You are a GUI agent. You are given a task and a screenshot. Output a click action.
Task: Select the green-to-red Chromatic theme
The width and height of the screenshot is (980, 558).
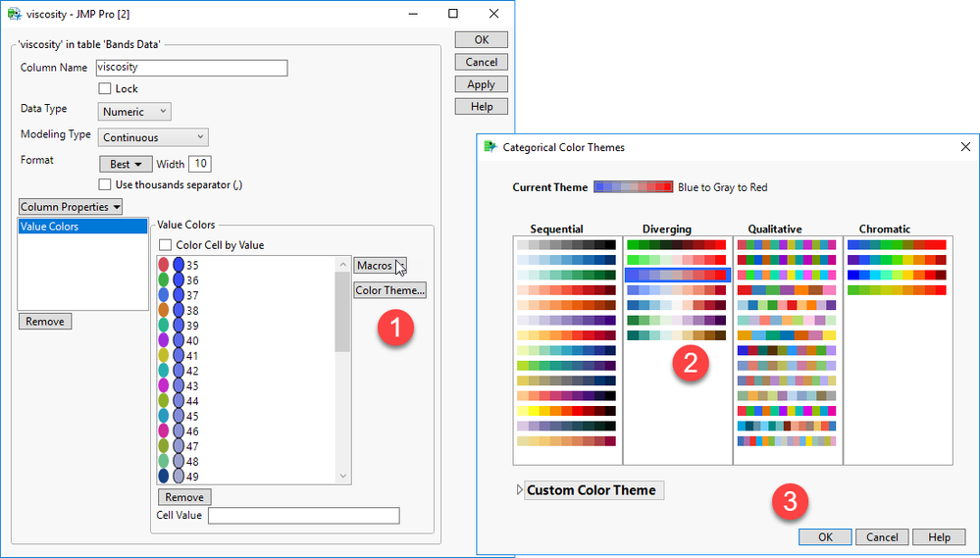click(897, 290)
